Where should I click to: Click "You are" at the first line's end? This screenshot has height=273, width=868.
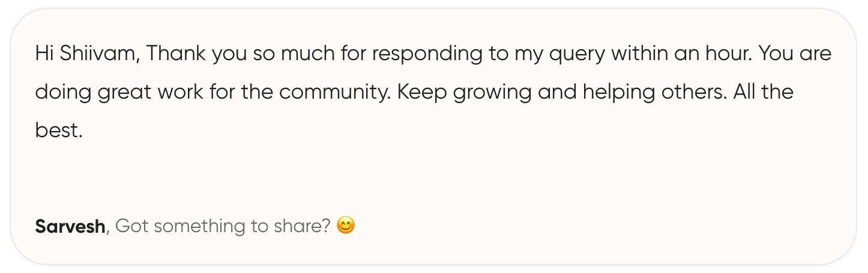[x=795, y=54]
